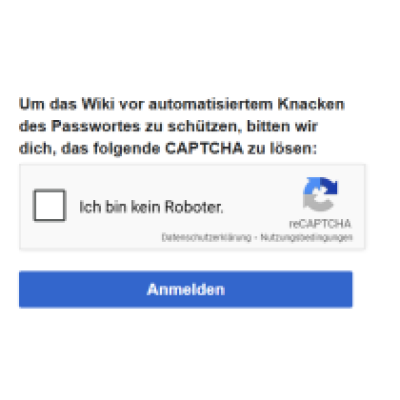
Task: Submit with the blue Anmelden button
Action: (186, 289)
